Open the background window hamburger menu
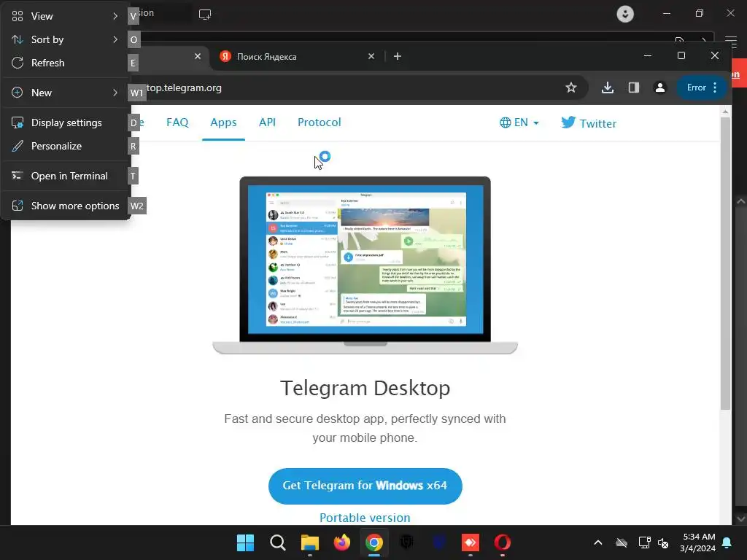Screen dimensions: 747x560 point(731,42)
